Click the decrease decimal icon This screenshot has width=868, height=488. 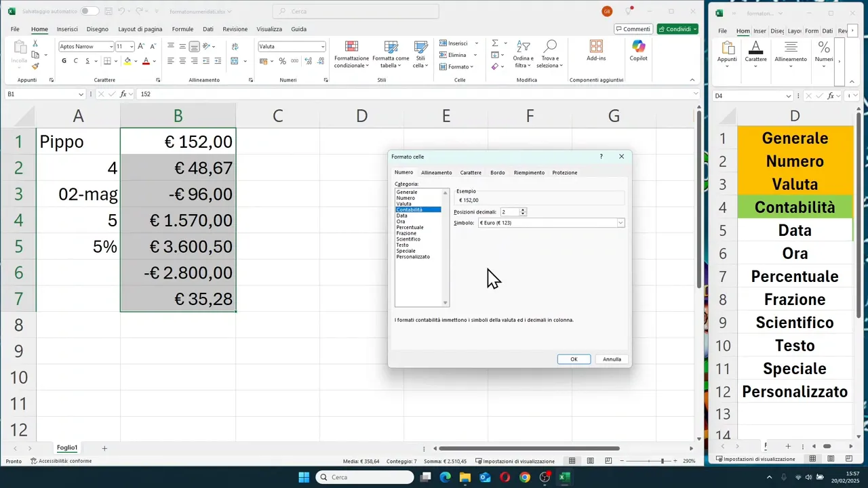point(320,61)
